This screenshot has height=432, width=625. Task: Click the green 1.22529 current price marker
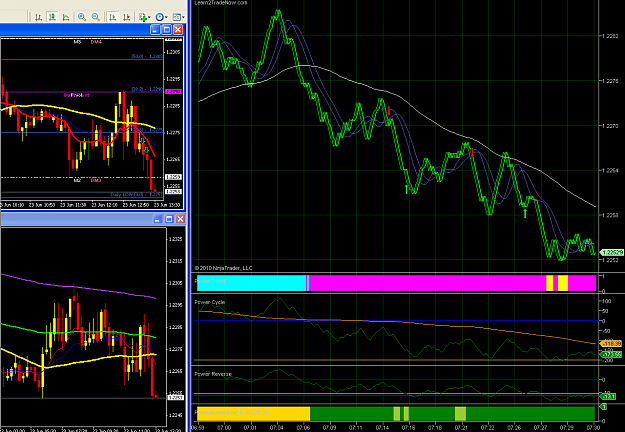611,253
